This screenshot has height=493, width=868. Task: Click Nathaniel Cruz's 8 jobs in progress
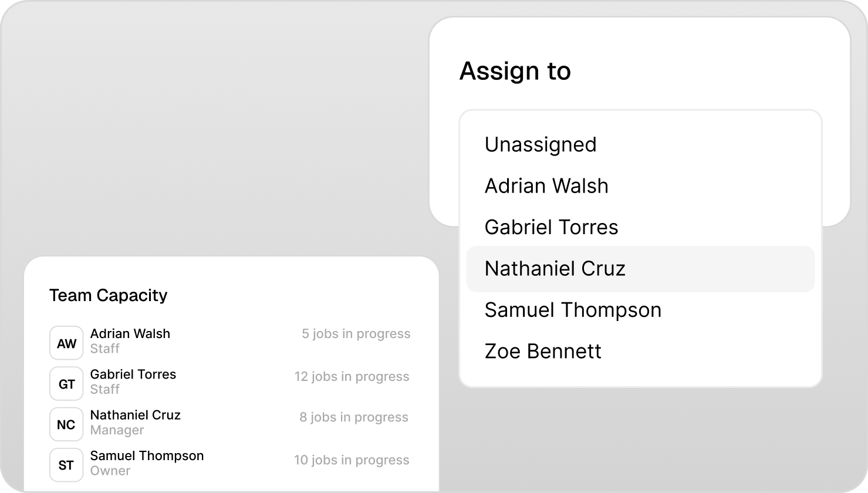[x=354, y=417]
